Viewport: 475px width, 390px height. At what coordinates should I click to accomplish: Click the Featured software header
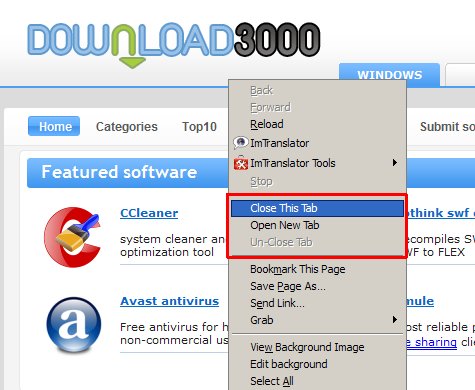(119, 172)
